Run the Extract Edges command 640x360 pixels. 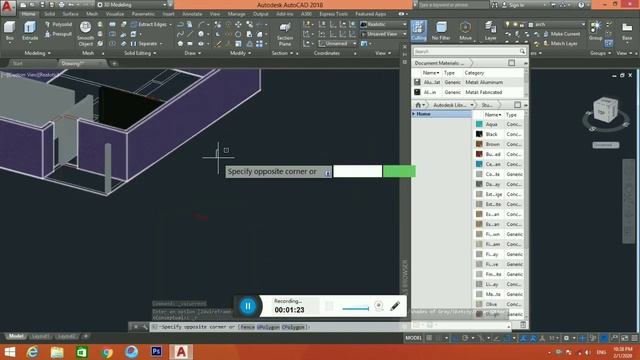coord(149,24)
